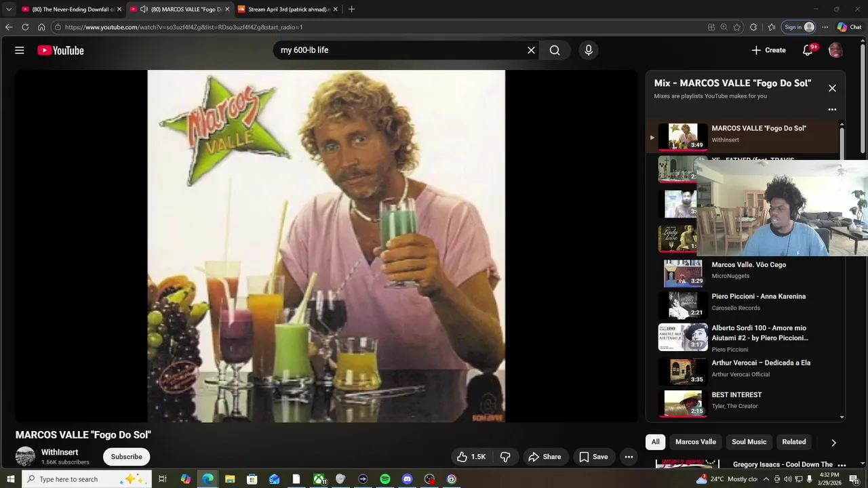This screenshot has height=488, width=868.
Task: Open Copilot Chat in Edge
Action: 849,27
